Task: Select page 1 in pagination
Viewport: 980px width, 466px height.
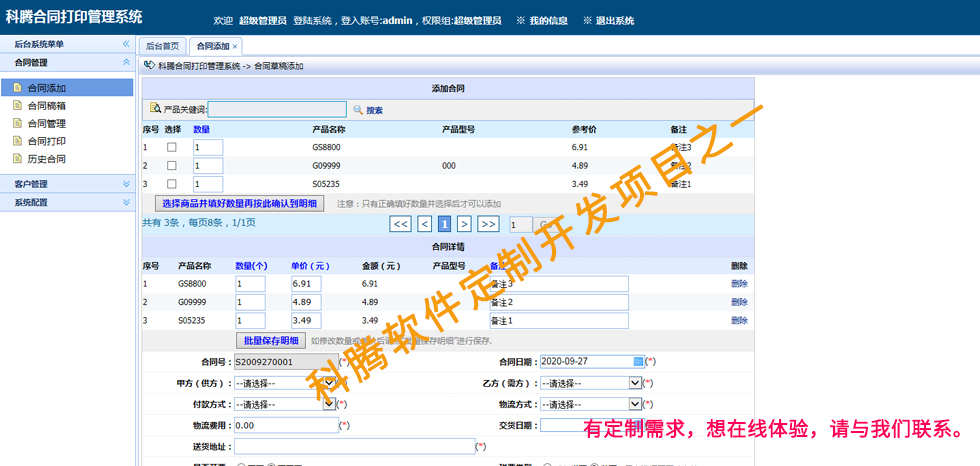Action: coord(444,224)
